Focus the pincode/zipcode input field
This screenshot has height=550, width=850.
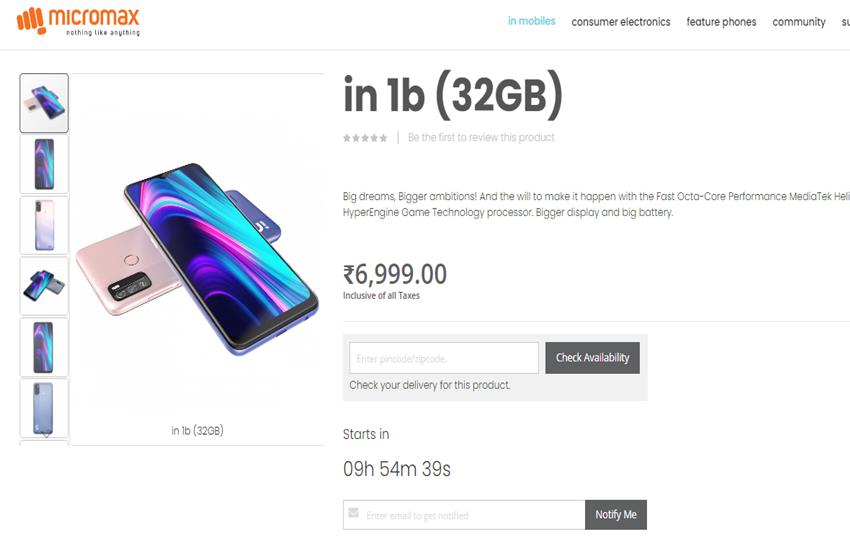point(444,358)
